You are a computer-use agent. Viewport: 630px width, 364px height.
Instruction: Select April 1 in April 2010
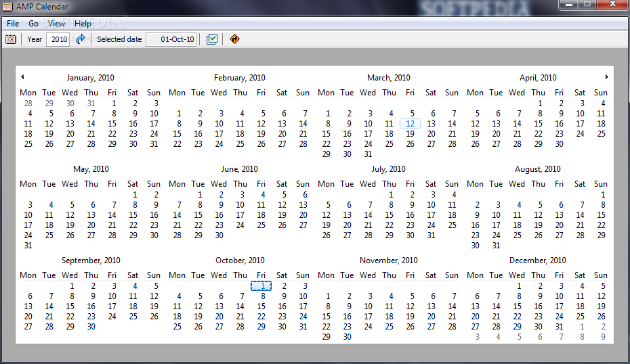[x=540, y=103]
